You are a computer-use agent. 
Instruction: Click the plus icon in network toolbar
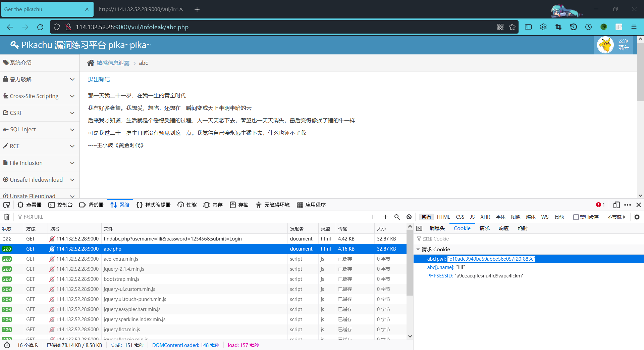[x=385, y=217]
